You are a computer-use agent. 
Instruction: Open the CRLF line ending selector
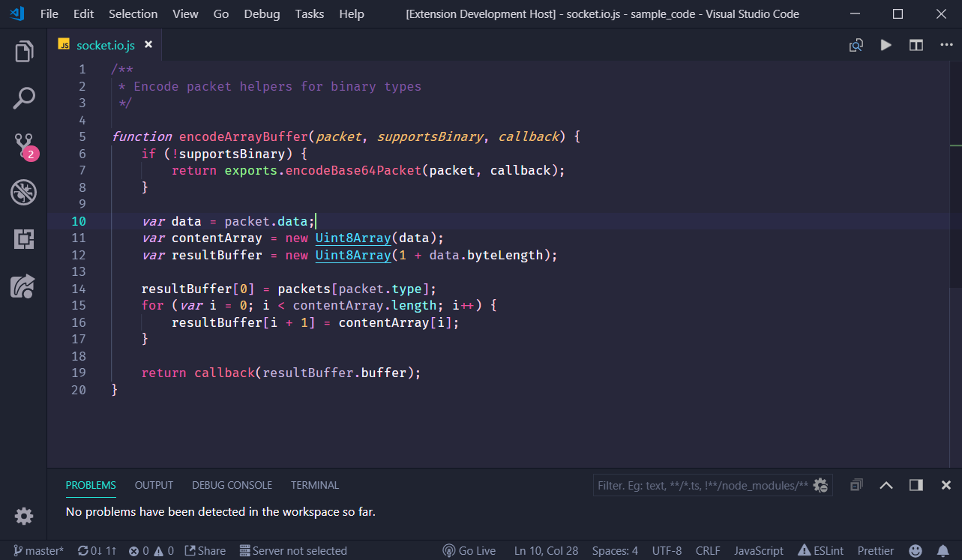(707, 550)
